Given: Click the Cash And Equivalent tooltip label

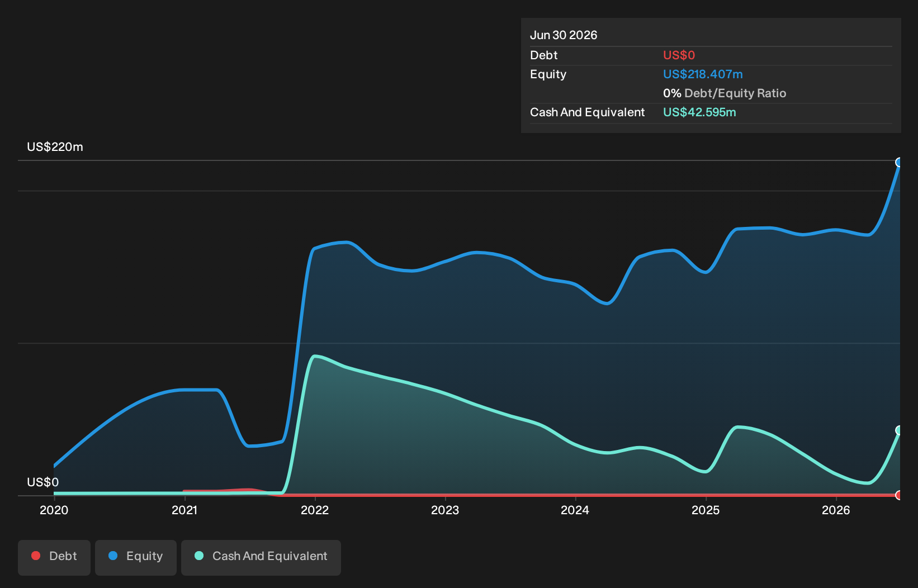Looking at the screenshot, I should [587, 112].
